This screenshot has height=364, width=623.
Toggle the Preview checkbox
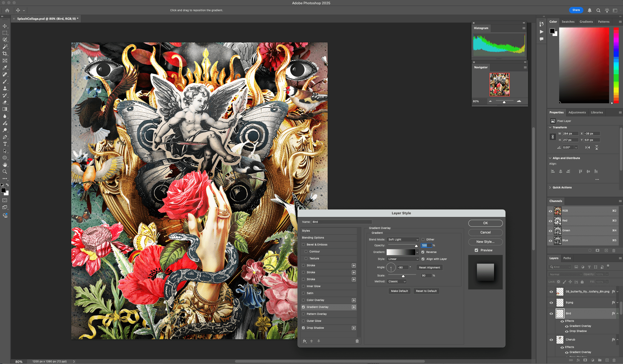(x=476, y=250)
